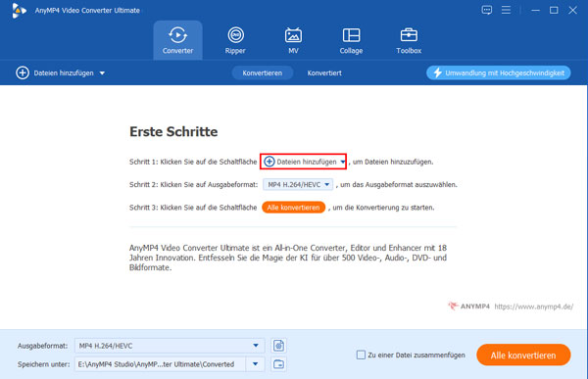The image size is (588, 379).
Task: Open the anymp4.de website link
Action: 534,307
